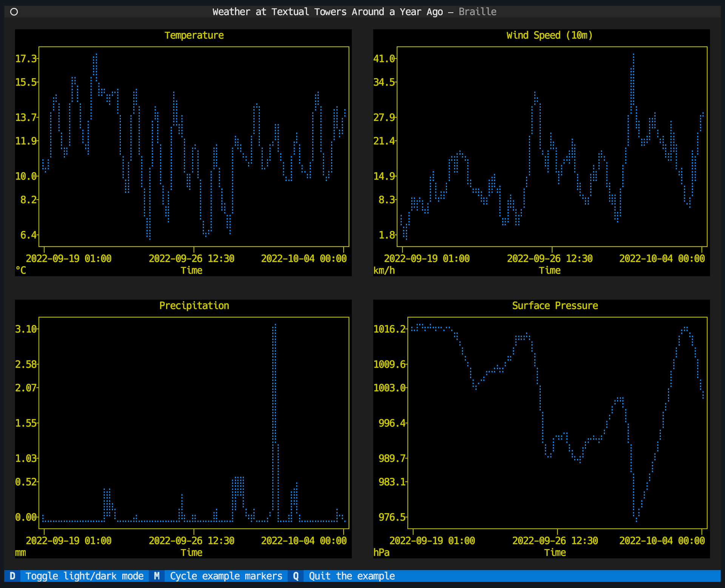Screen dimensions: 725x588
Task: Click the 6.4 temperature axis label
Action: [29, 235]
